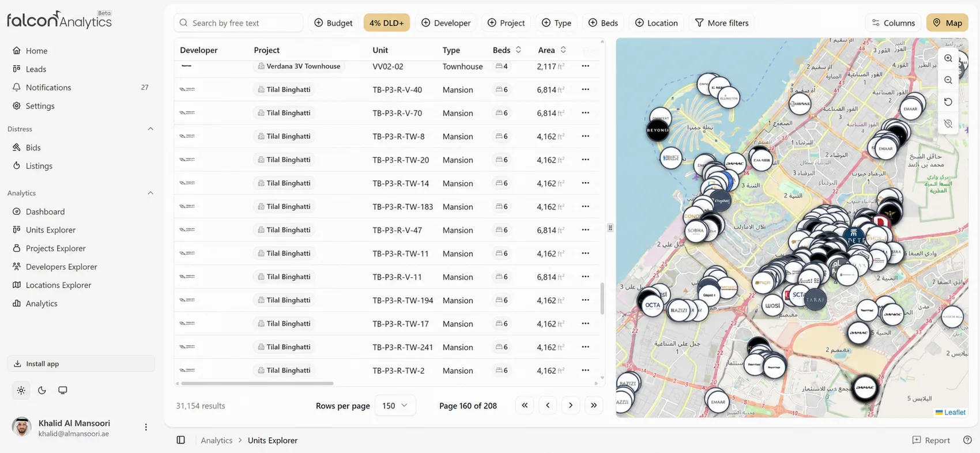
Task: Open Locations Explorer
Action: pyautogui.click(x=58, y=285)
